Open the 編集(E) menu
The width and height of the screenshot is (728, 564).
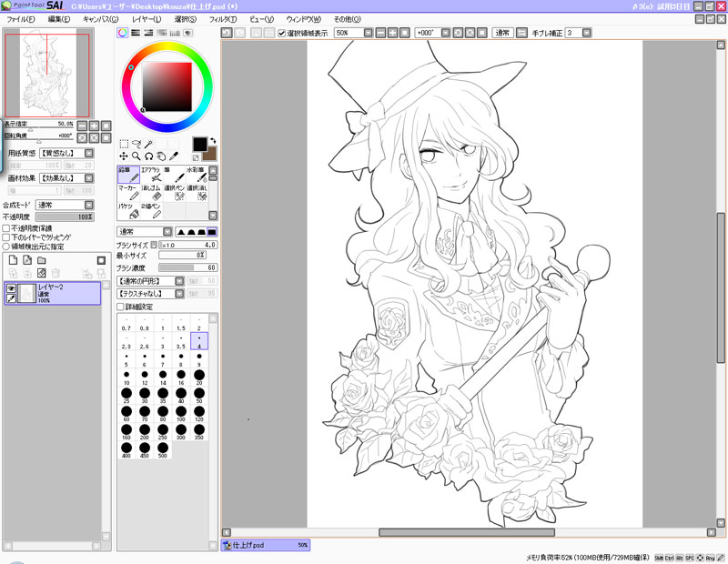[59, 19]
